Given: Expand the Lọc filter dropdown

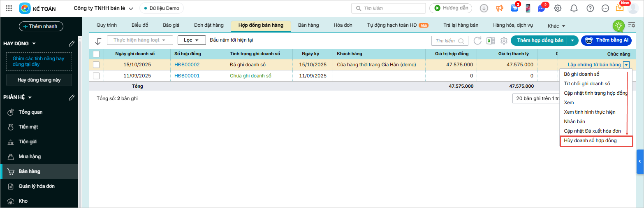Looking at the screenshot, I should pos(192,40).
